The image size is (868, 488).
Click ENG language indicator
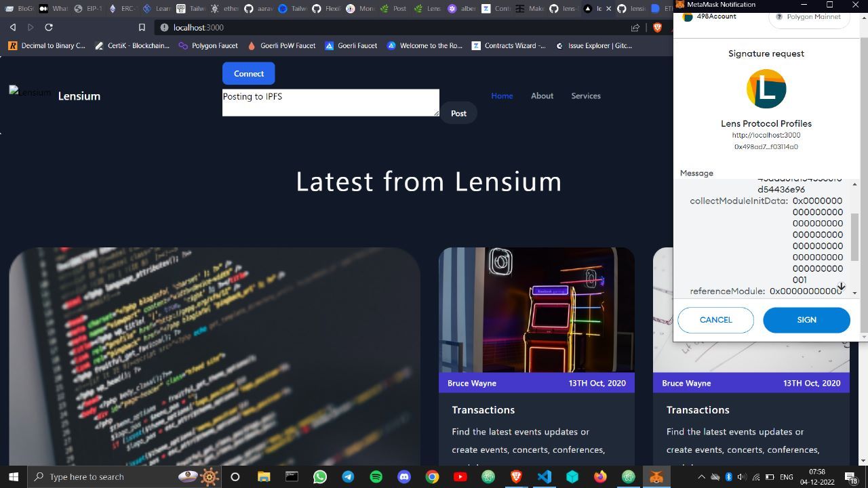[x=786, y=476]
